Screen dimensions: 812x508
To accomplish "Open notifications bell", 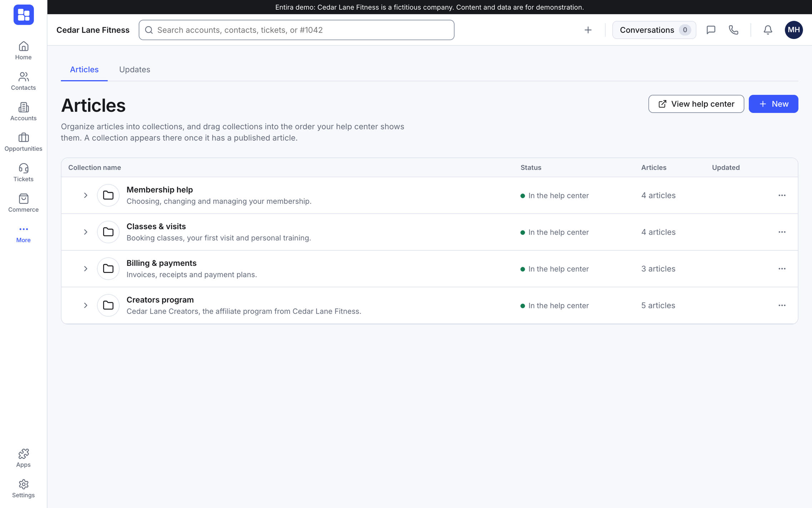I will 768,30.
